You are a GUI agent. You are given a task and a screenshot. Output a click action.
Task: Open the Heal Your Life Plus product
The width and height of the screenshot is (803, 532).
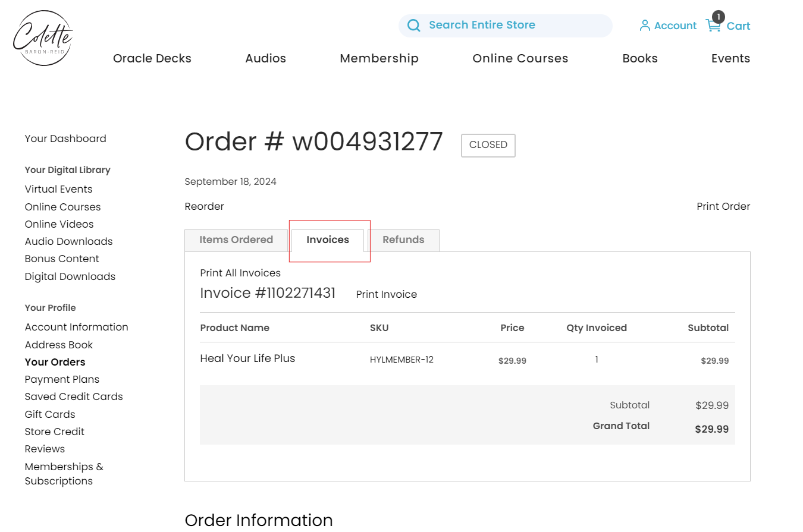pyautogui.click(x=247, y=358)
